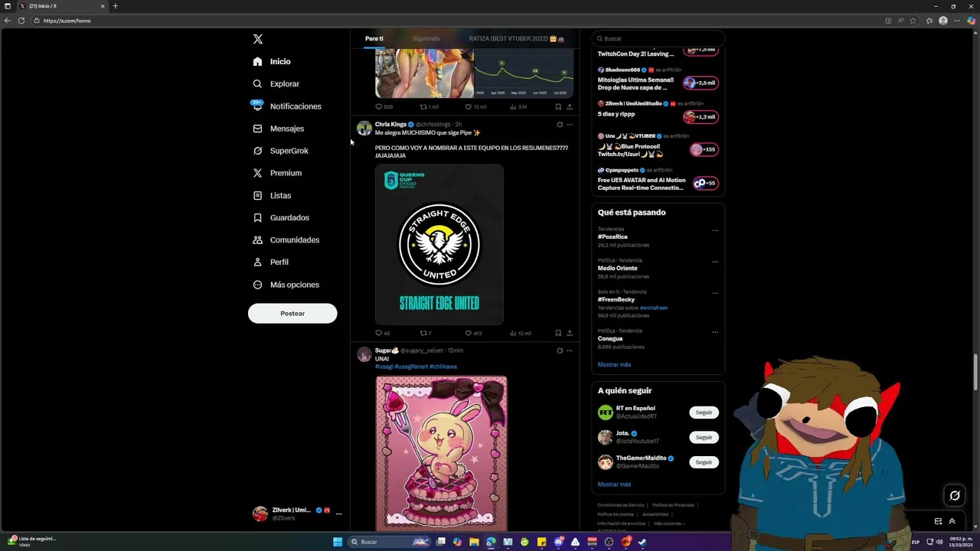The width and height of the screenshot is (980, 551).
Task: Click the Postear button
Action: tap(292, 313)
